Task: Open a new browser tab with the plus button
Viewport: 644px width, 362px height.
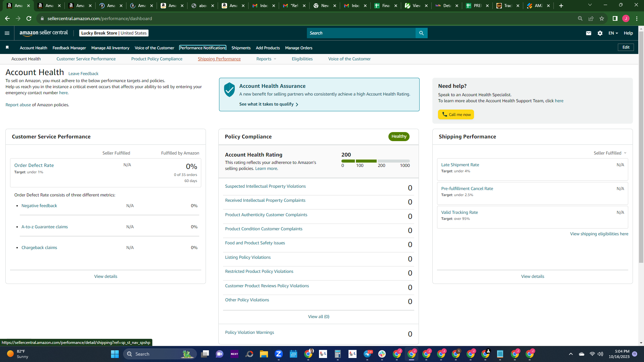Action: pos(561,6)
